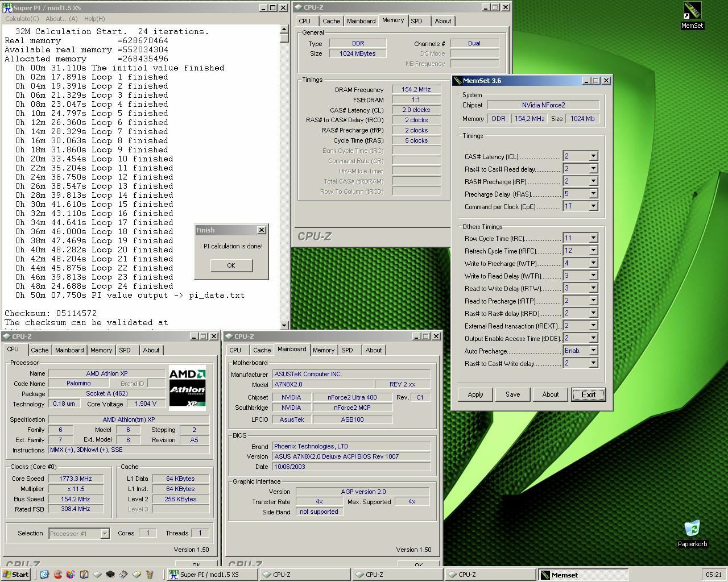Open About tab in CPU-Z Memory window

pyautogui.click(x=443, y=21)
